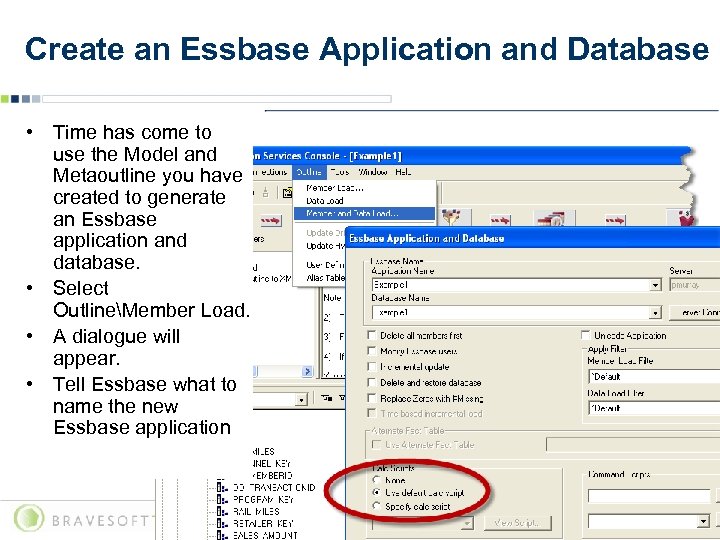This screenshot has height=540, width=720.
Task: Click the red arrow icon left of the Outline menu
Action: point(270,221)
